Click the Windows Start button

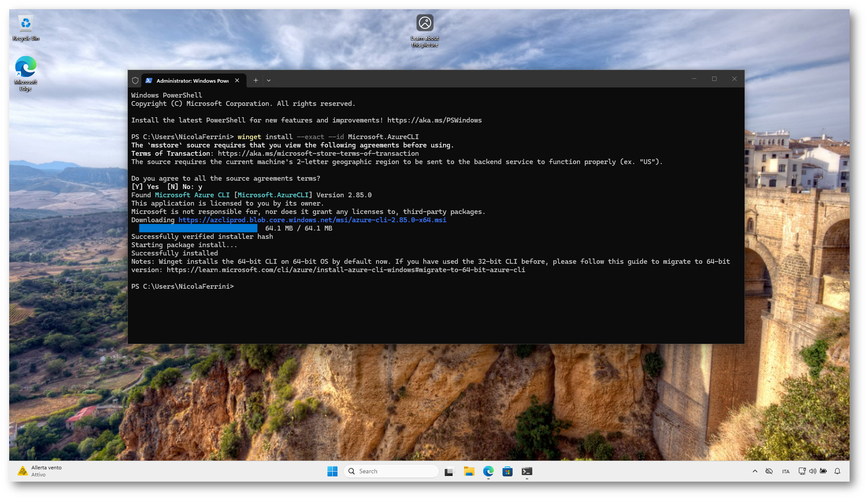pyautogui.click(x=332, y=471)
